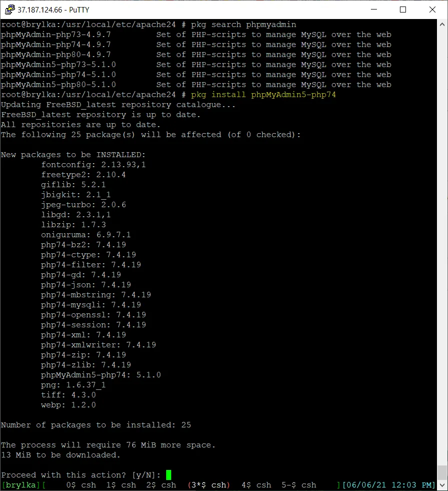Maximize the PuTTY window
Image resolution: width=448 pixels, height=491 pixels.
(403, 10)
